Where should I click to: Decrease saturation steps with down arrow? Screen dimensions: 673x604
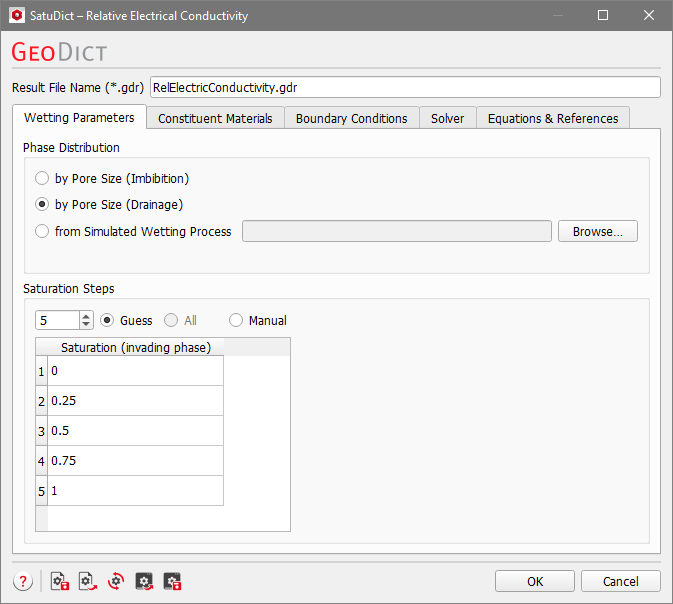click(86, 325)
